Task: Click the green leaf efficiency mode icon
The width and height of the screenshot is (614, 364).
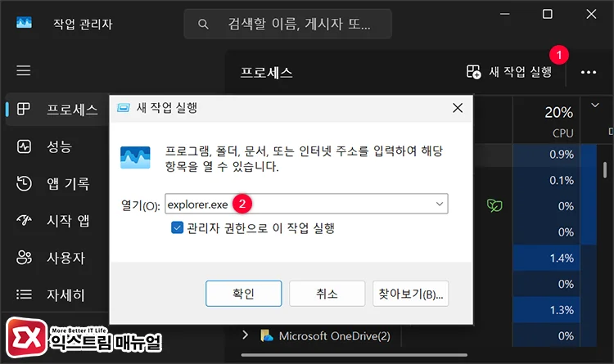Action: [x=494, y=205]
